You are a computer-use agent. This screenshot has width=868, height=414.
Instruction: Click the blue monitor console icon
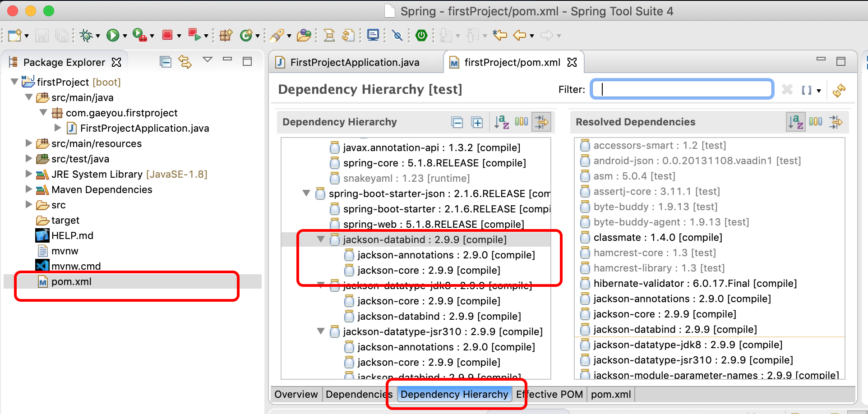point(373,35)
